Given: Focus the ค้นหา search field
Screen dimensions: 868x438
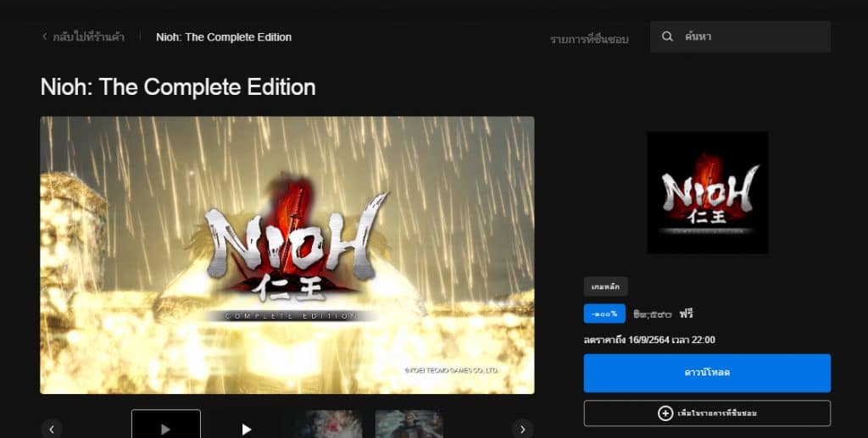Looking at the screenshot, I should [740, 36].
